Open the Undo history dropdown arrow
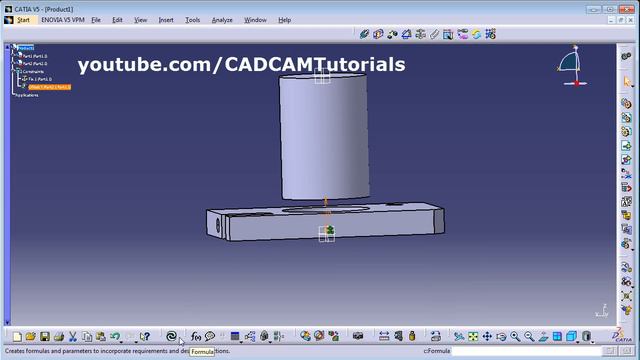Screen dimensions: 640x360 (x=121, y=341)
